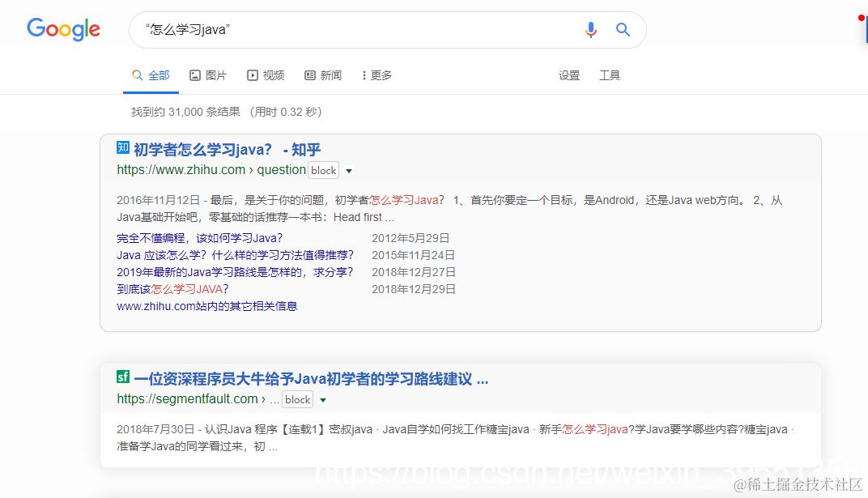Screen dimensions: 868x498
Task: Click the Google logo
Action: coord(63,29)
